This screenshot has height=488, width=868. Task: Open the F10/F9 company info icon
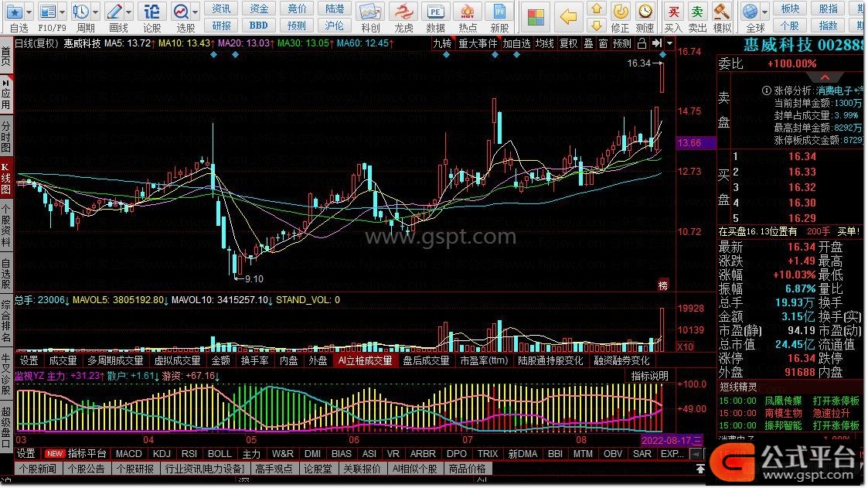point(49,12)
